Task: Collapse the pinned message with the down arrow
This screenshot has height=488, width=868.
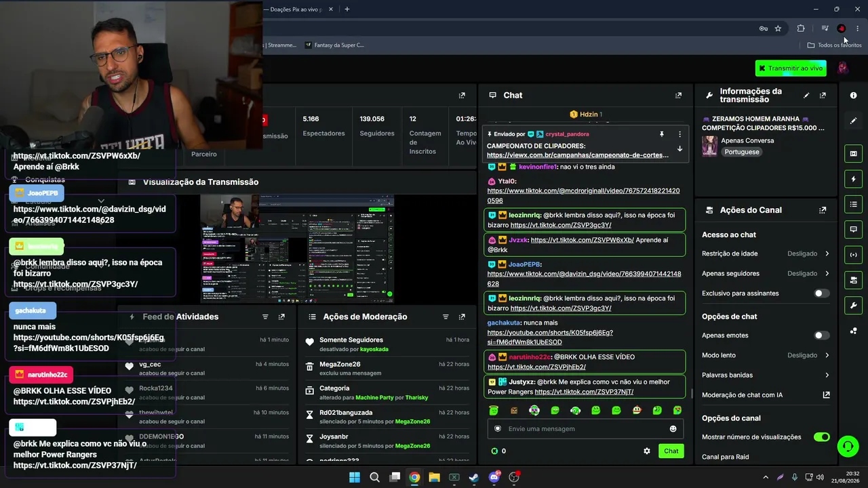Action: tap(679, 149)
